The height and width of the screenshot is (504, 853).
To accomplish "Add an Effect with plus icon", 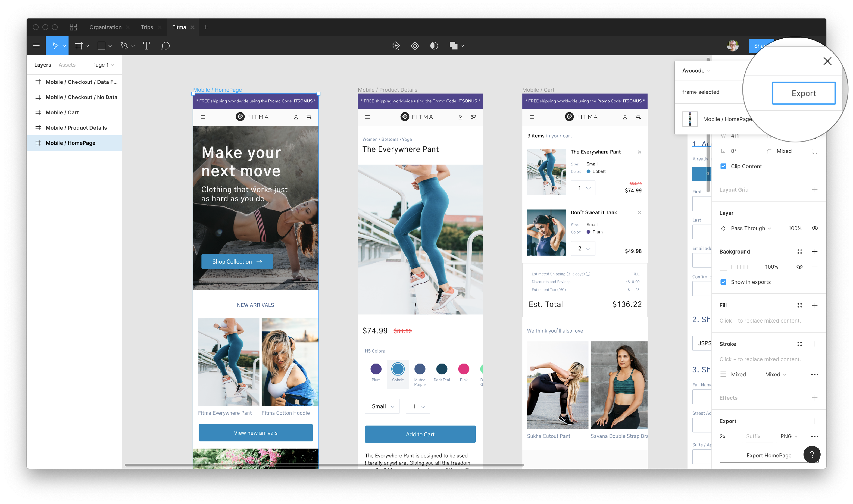I will [815, 398].
